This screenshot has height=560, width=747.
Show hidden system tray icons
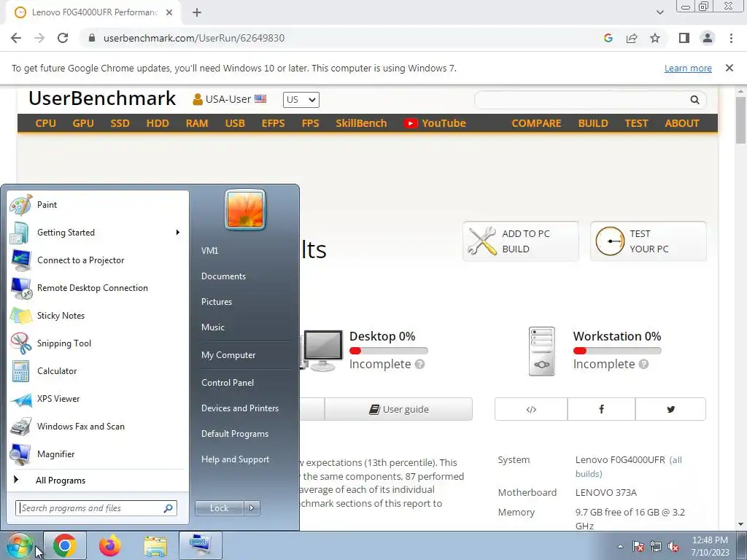(x=620, y=546)
